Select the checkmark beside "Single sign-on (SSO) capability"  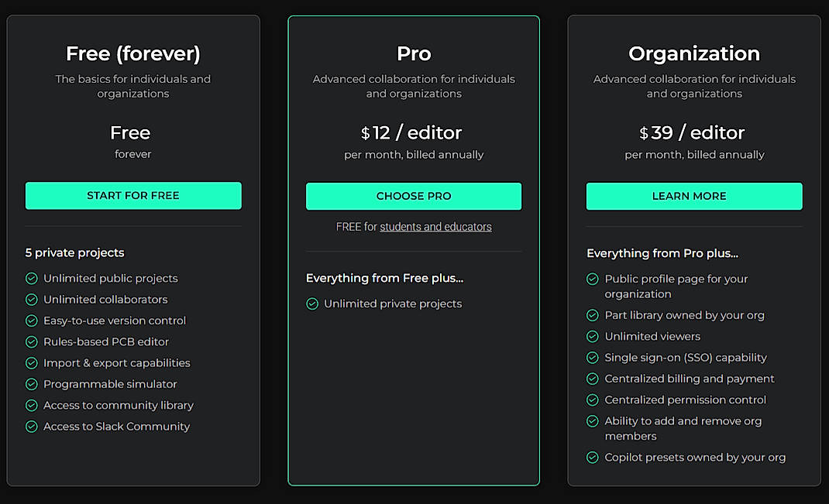pos(593,358)
